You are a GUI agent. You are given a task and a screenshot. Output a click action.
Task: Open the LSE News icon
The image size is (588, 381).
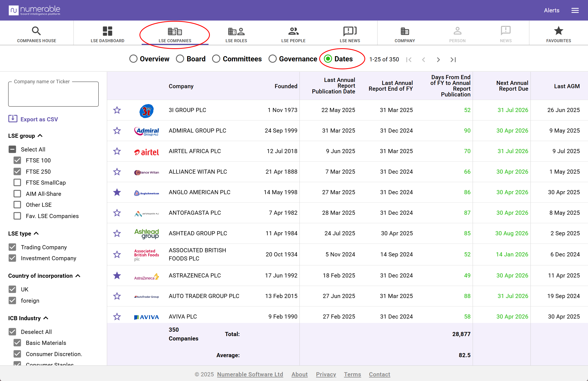click(x=350, y=31)
